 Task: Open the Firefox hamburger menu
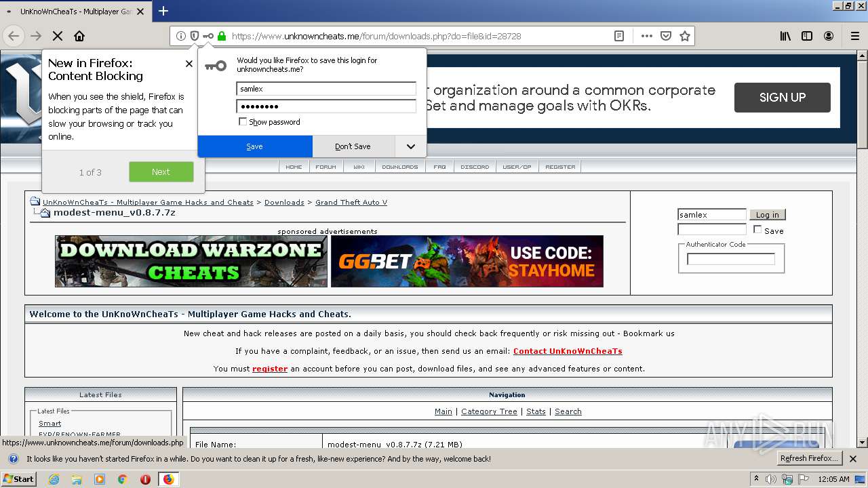(855, 36)
